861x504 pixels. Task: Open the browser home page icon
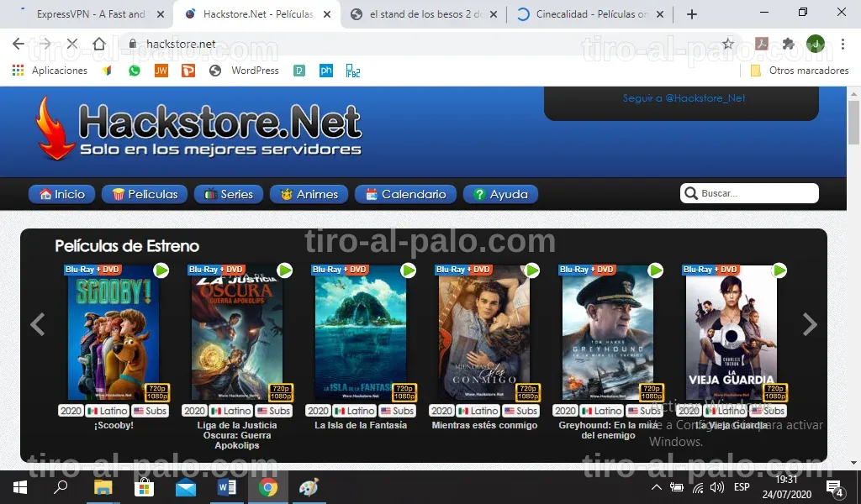99,44
